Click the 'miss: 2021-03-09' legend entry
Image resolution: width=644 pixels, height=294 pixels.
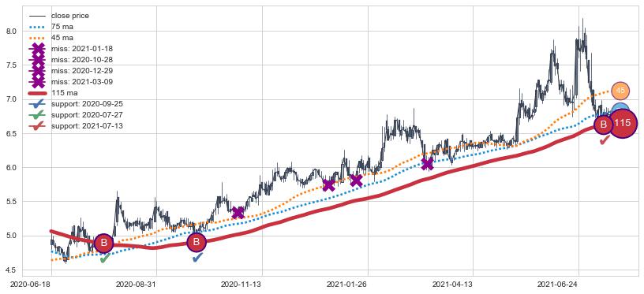(x=71, y=82)
